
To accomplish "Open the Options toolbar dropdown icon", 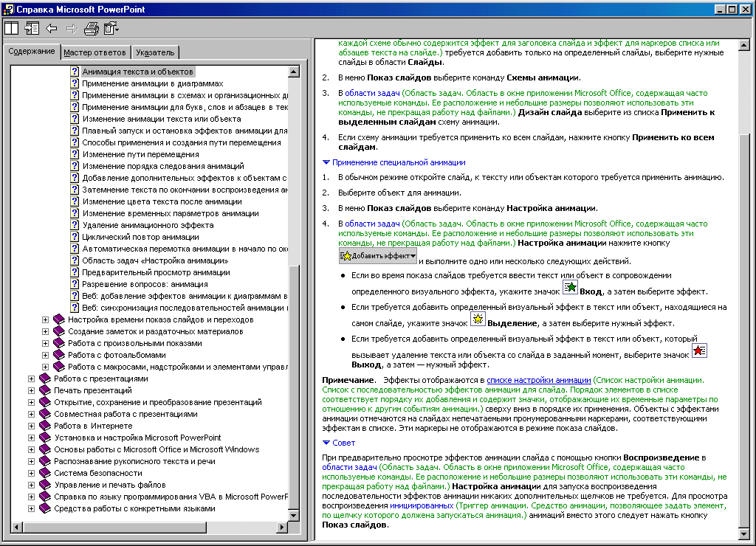I will pyautogui.click(x=111, y=29).
